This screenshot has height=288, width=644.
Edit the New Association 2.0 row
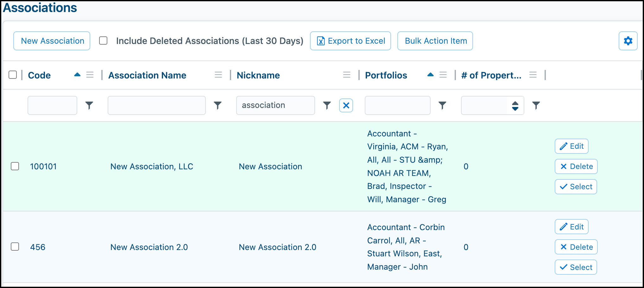571,227
